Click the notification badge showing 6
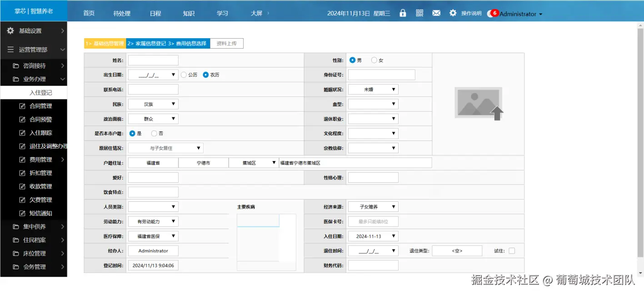Image resolution: width=644 pixels, height=295 pixels. [x=494, y=13]
